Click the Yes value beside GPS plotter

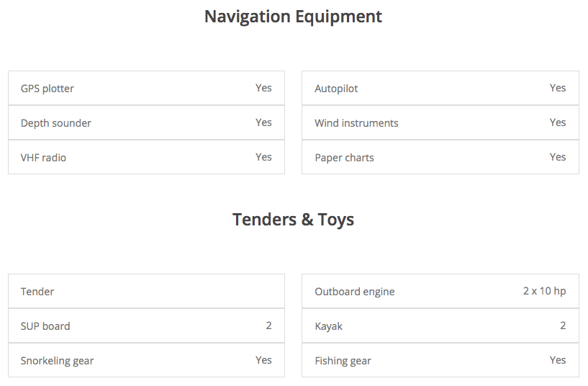click(x=263, y=88)
